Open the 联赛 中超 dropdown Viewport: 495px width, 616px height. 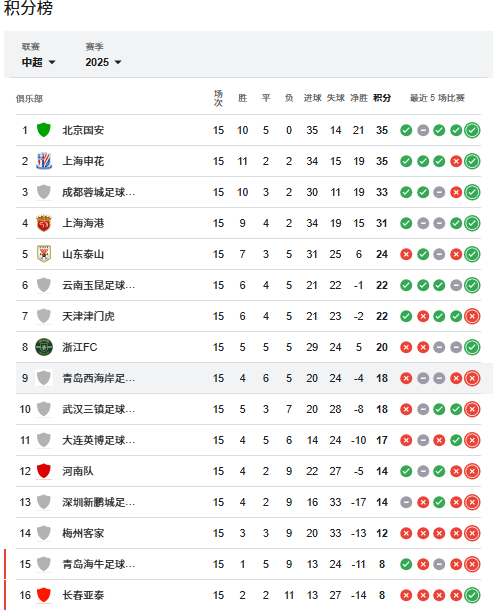coord(38,62)
